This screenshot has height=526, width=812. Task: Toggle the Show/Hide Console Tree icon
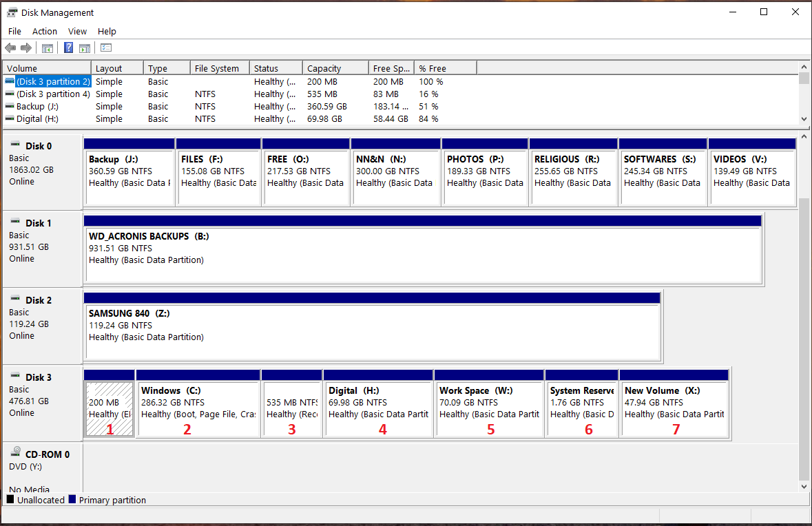pyautogui.click(x=47, y=48)
